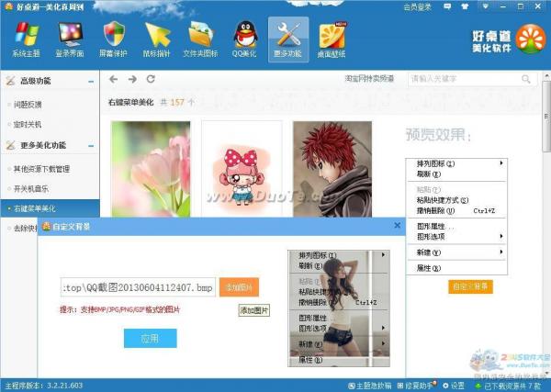
Task: Choose the cartoon girl with bow thumbnail
Action: [x=242, y=169]
